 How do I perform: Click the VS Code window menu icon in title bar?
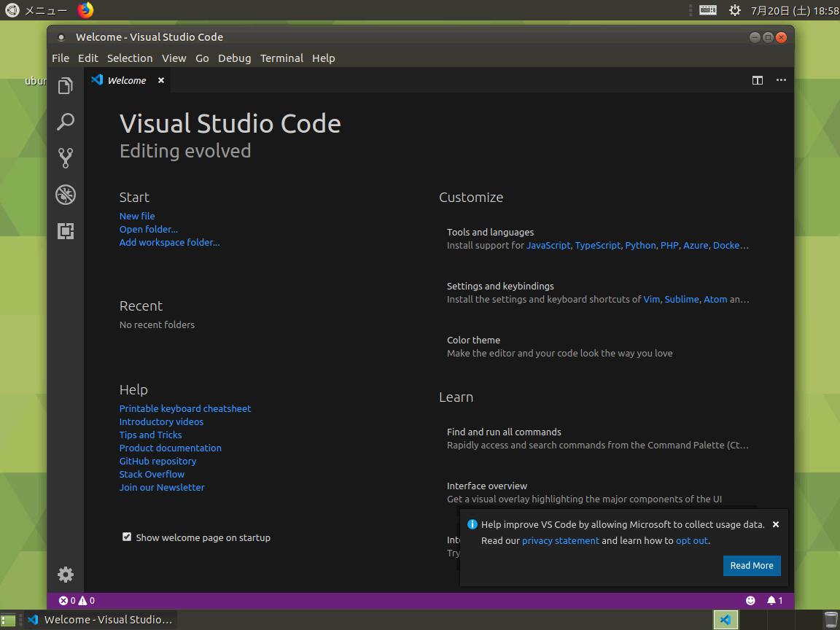click(61, 37)
